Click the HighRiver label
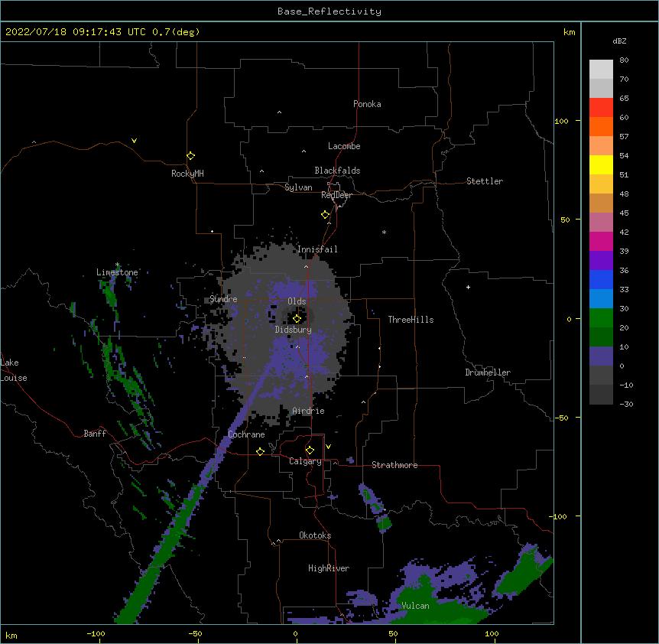The width and height of the screenshot is (659, 644). (329, 568)
